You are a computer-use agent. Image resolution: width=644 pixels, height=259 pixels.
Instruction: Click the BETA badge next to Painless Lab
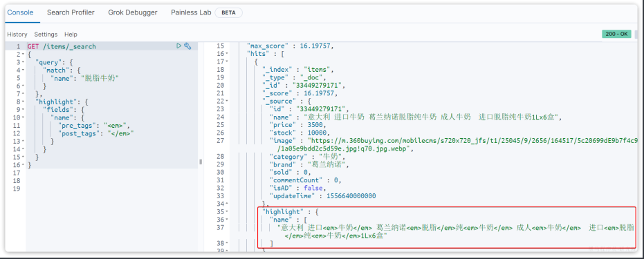click(x=229, y=12)
